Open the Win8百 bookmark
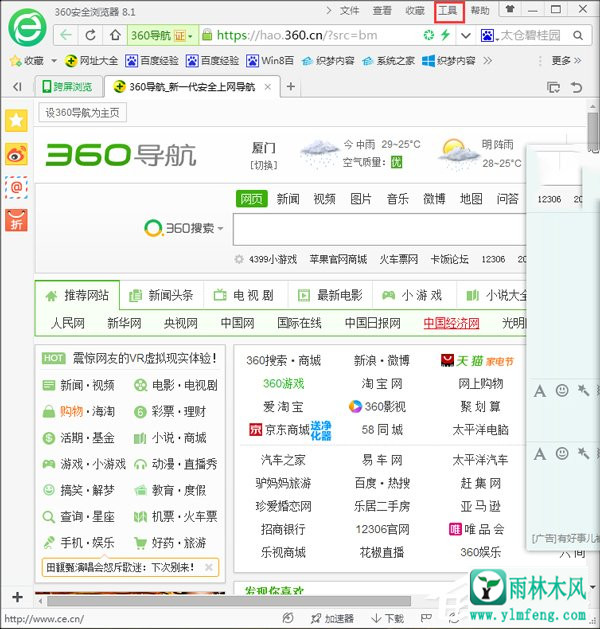600x629 pixels. point(270,61)
